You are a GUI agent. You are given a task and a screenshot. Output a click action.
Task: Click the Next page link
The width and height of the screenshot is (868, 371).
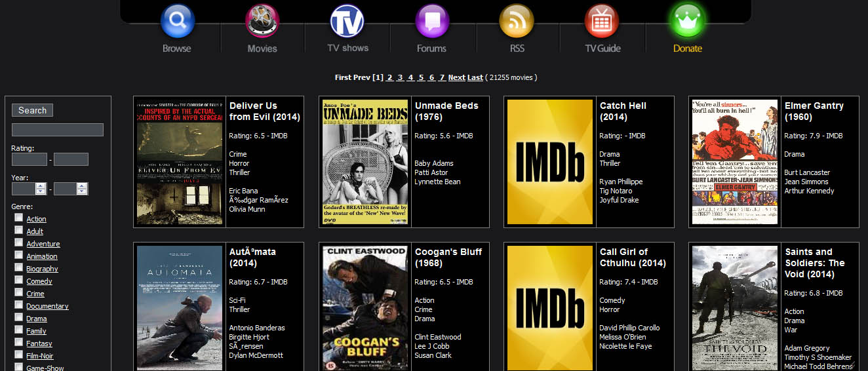(457, 77)
